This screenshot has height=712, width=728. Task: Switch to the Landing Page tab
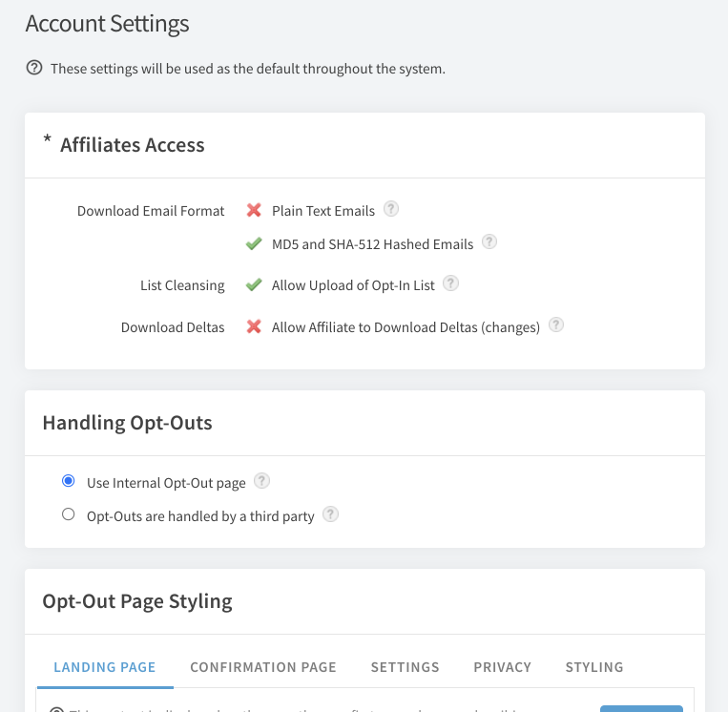click(105, 667)
